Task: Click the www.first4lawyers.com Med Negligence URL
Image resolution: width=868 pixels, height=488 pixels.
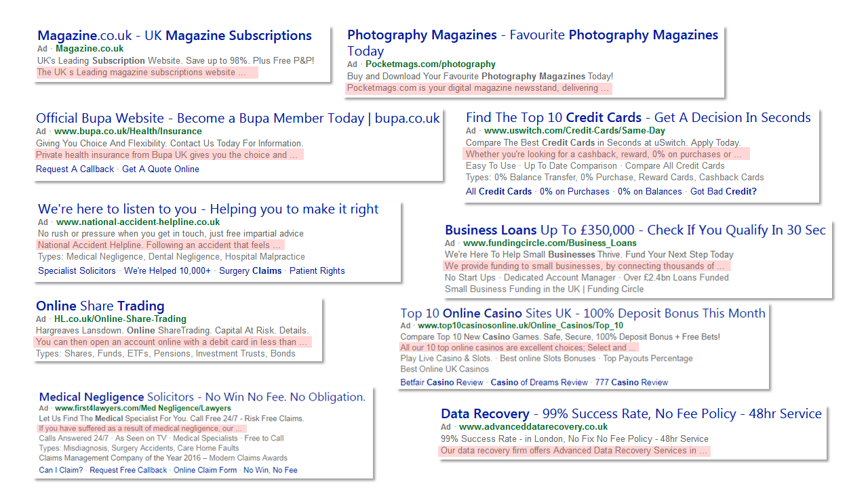Action: pyautogui.click(x=142, y=409)
